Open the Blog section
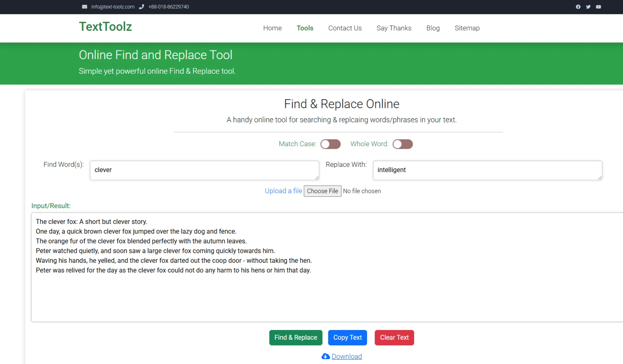The image size is (623, 364). coord(433,28)
